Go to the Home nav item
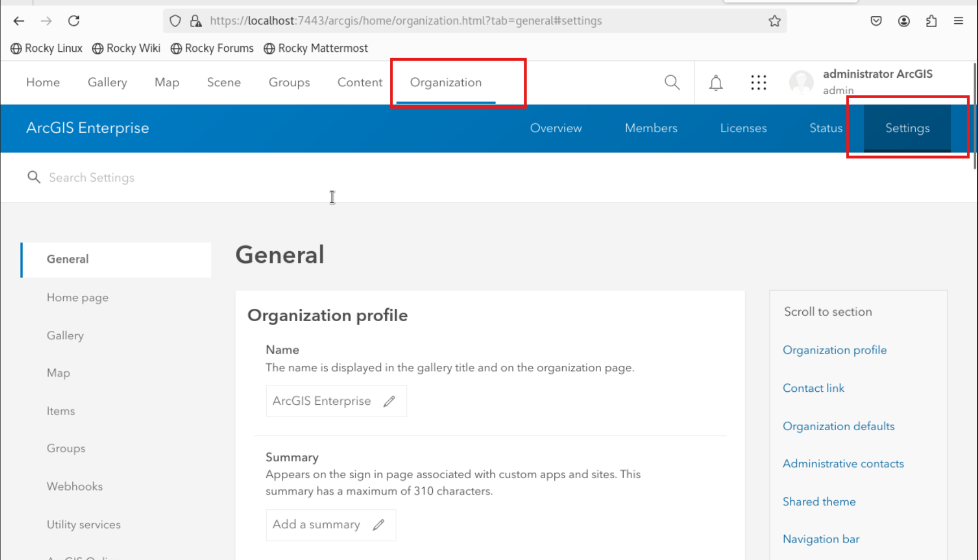Screen dimensions: 978x560 coord(43,82)
